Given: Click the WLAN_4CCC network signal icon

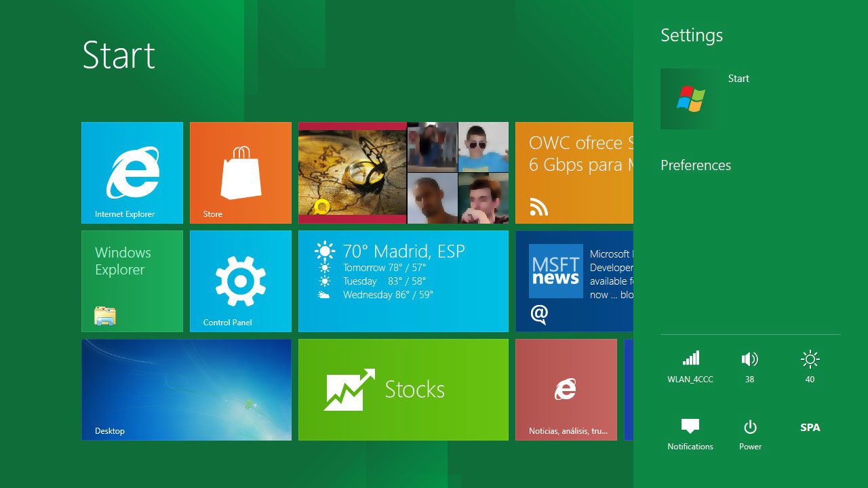Looking at the screenshot, I should (690, 359).
